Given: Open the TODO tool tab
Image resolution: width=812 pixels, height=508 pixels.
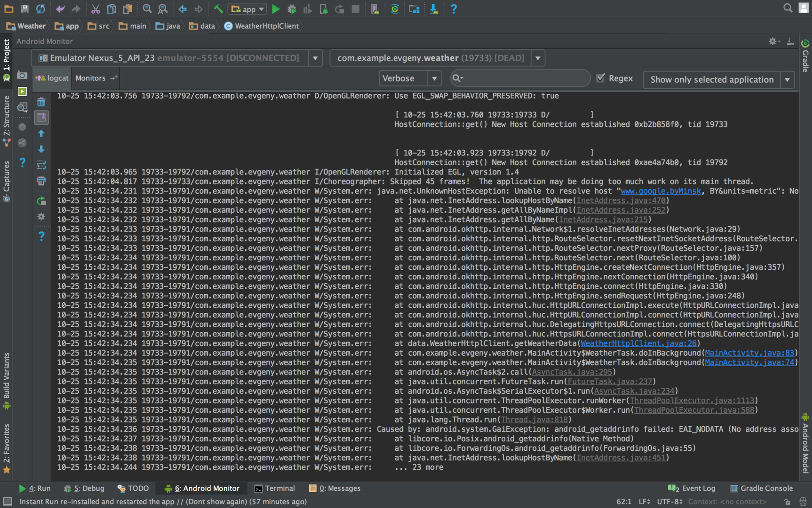Looking at the screenshot, I should [x=133, y=488].
